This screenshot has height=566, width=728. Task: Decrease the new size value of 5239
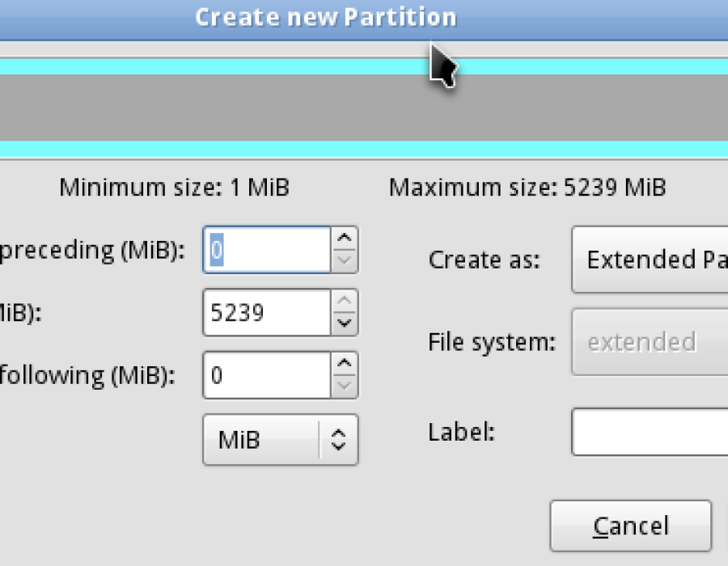click(x=344, y=323)
